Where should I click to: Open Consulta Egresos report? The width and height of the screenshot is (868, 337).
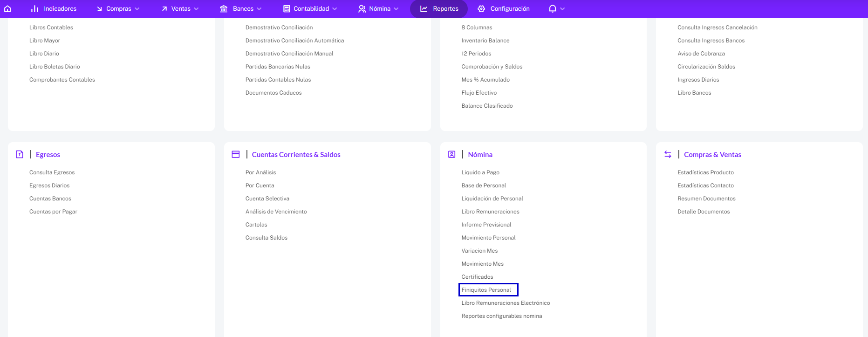pos(52,172)
